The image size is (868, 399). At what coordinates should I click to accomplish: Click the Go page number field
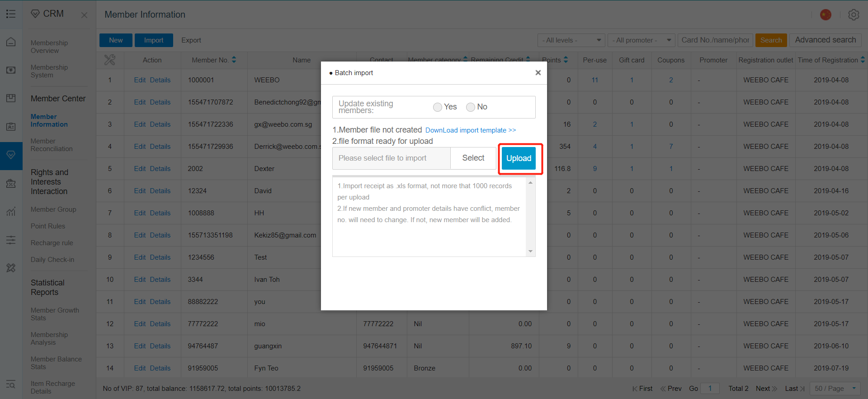click(710, 389)
